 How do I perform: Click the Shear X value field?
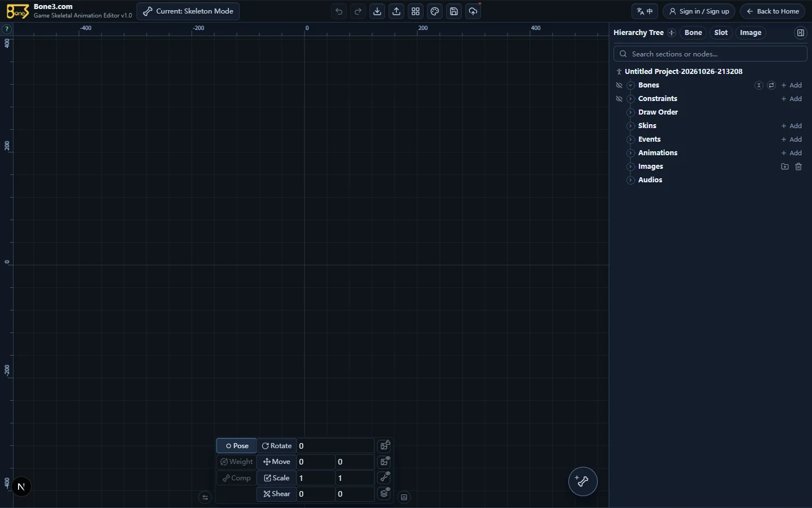pos(316,494)
